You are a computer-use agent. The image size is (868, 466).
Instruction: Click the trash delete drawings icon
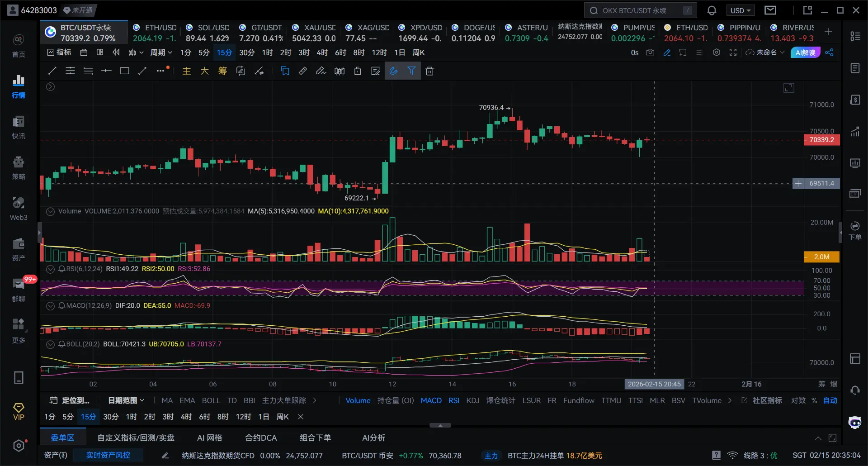[430, 71]
